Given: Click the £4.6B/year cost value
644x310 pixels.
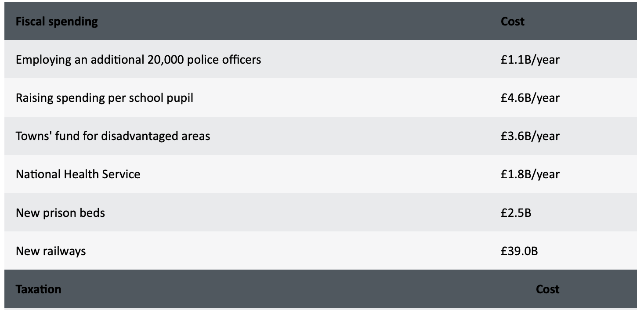Looking at the screenshot, I should click(530, 97).
